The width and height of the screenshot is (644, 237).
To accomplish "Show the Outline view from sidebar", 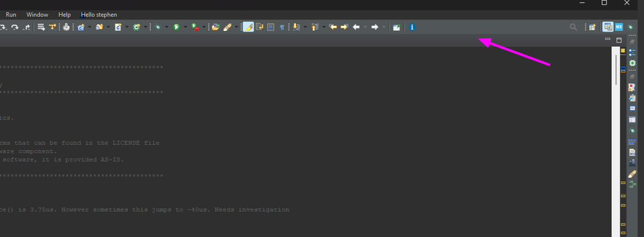I will (x=632, y=52).
